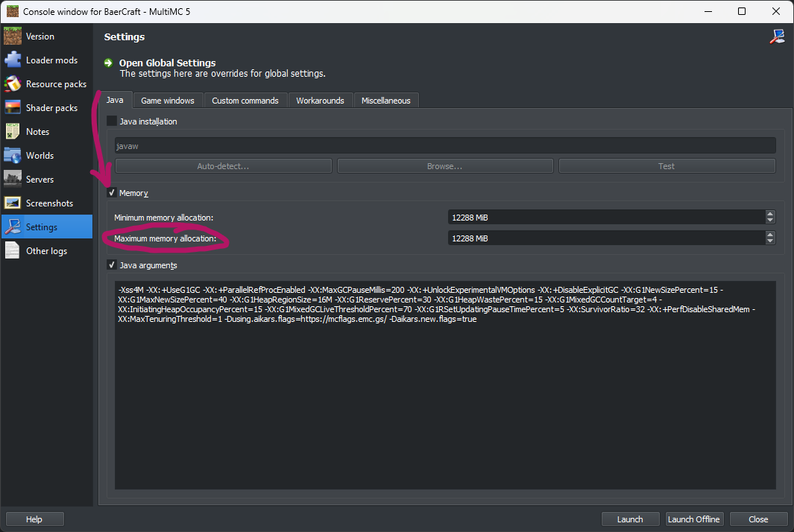Image resolution: width=794 pixels, height=532 pixels.
Task: Click the Shader packs icon
Action: [13, 108]
